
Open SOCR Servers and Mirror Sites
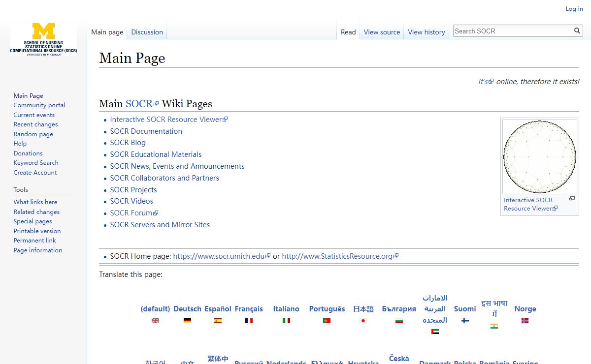tap(160, 225)
